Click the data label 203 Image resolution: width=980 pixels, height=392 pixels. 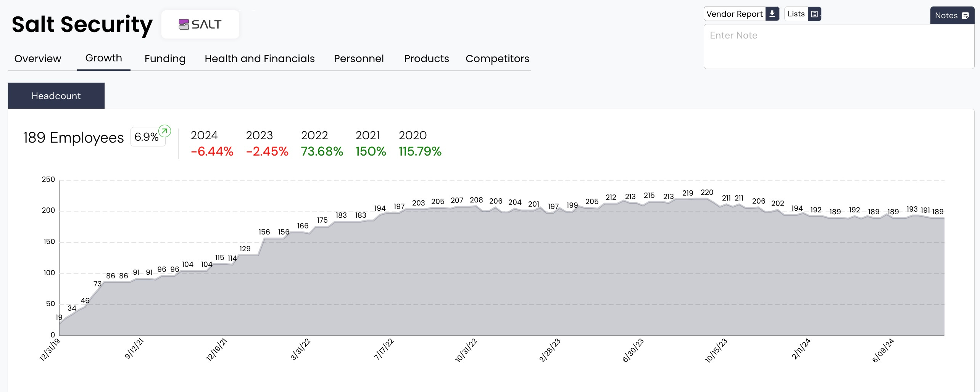pyautogui.click(x=418, y=203)
